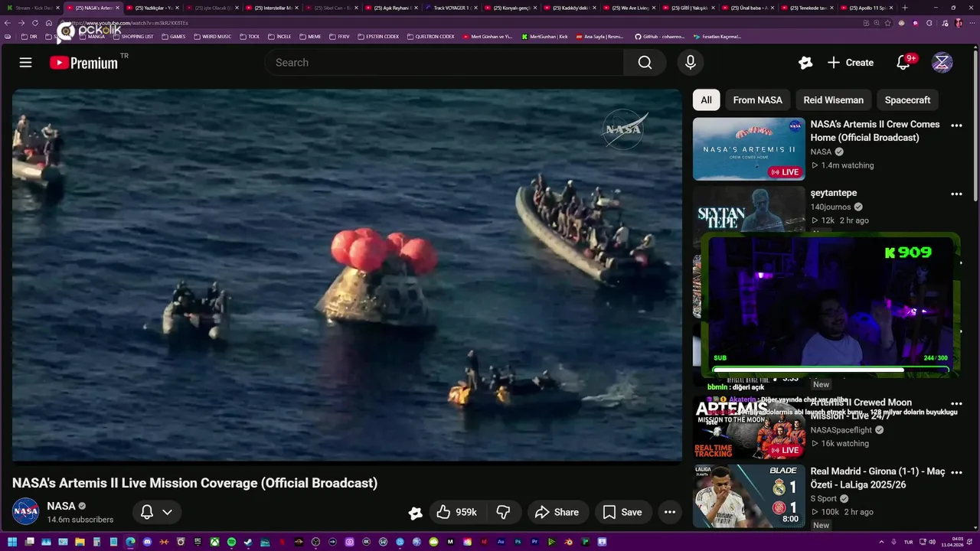Open Xbox app from the taskbar
The width and height of the screenshot is (980, 551).
click(214, 542)
